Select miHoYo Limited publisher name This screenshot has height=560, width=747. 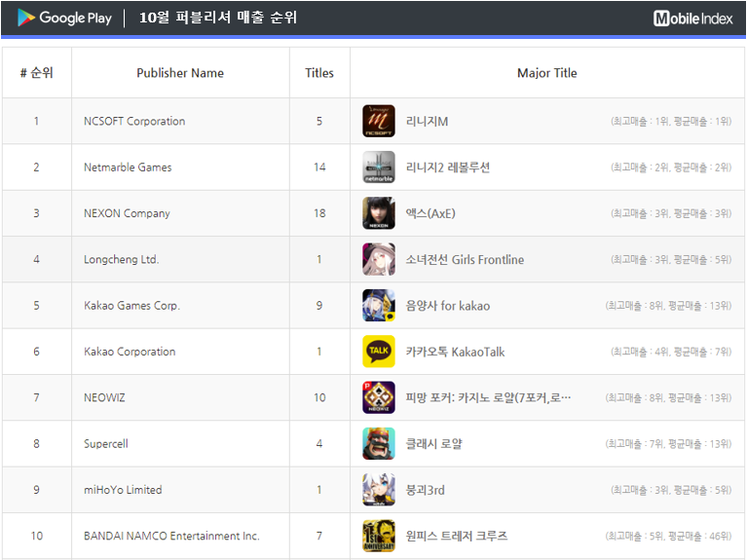[x=123, y=490]
